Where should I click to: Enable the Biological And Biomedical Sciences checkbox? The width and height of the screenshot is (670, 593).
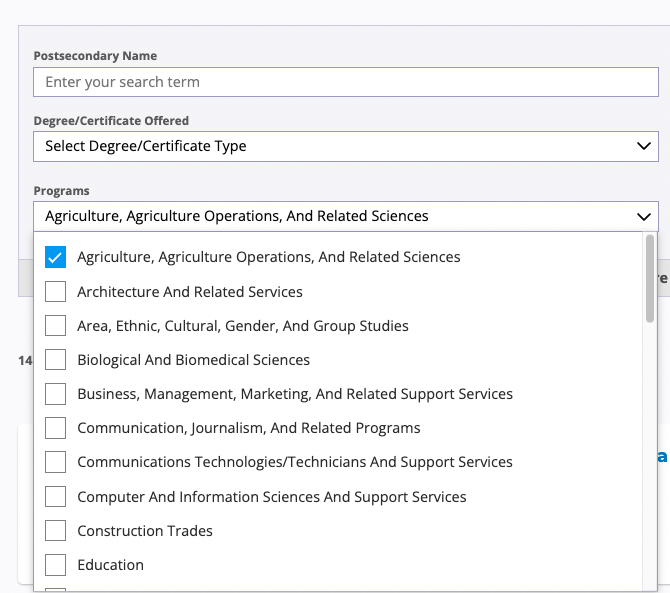pyautogui.click(x=56, y=360)
